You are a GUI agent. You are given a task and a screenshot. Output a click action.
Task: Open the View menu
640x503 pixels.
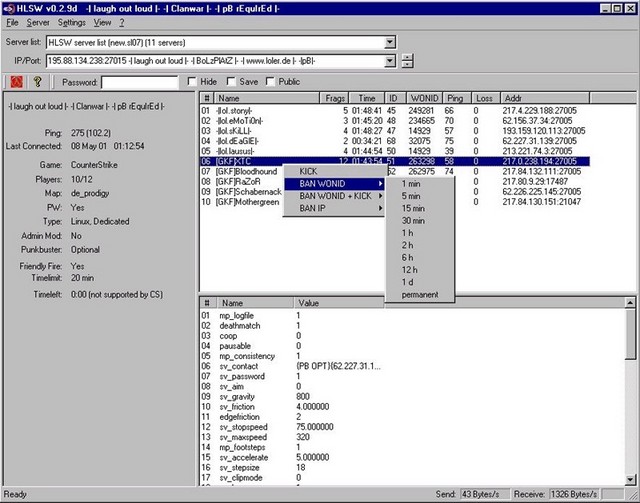point(102,23)
